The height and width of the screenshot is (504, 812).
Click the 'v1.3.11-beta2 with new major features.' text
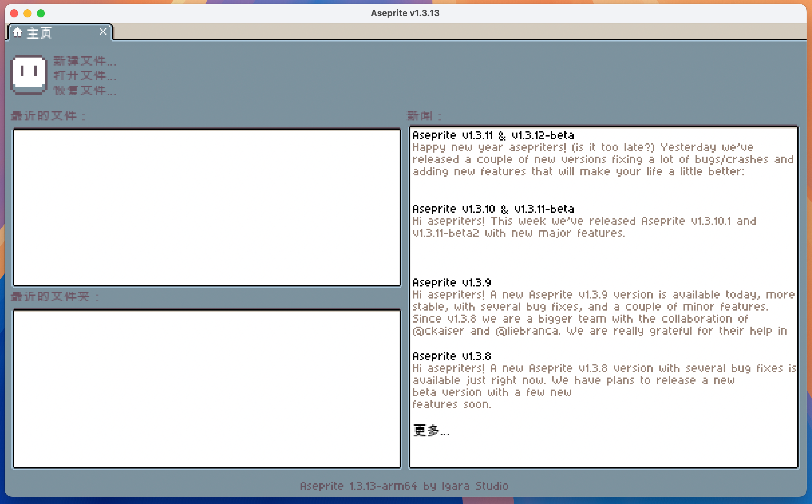(519, 233)
